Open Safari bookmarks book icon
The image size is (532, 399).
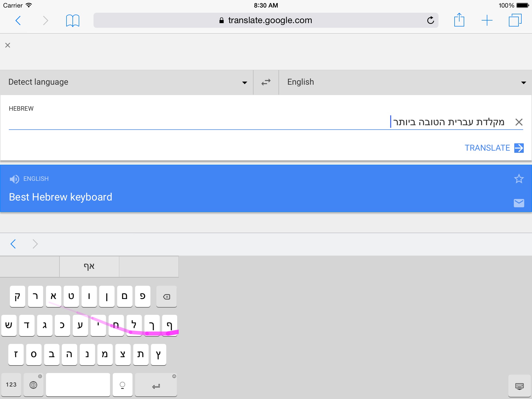72,20
